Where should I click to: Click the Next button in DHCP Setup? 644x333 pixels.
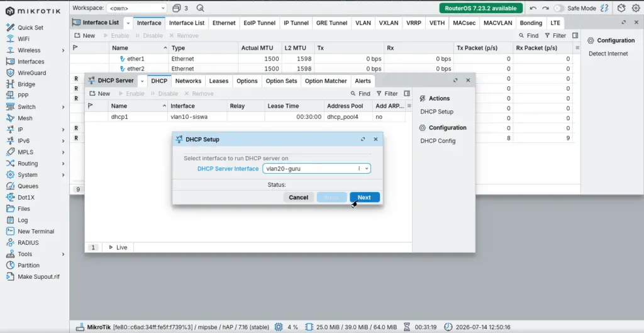click(364, 197)
